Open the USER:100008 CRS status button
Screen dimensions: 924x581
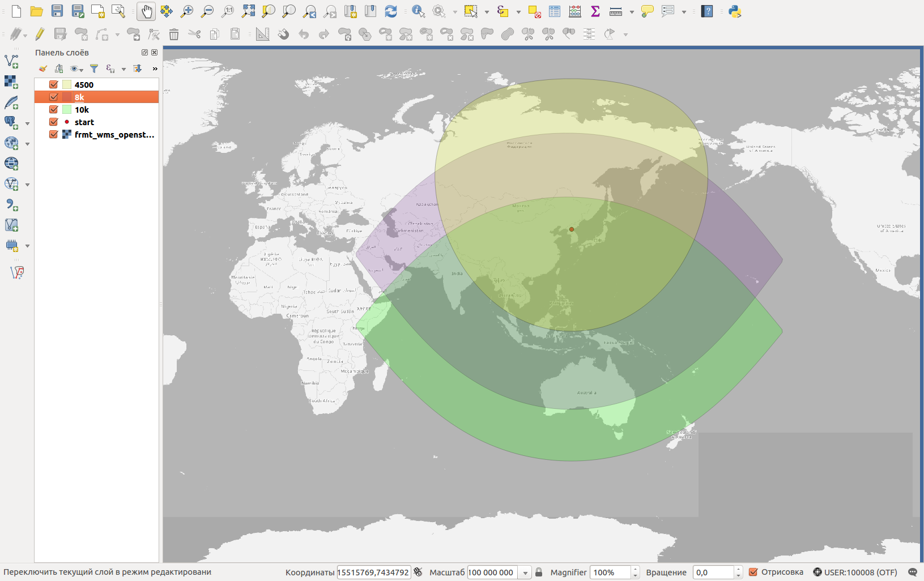coord(855,572)
